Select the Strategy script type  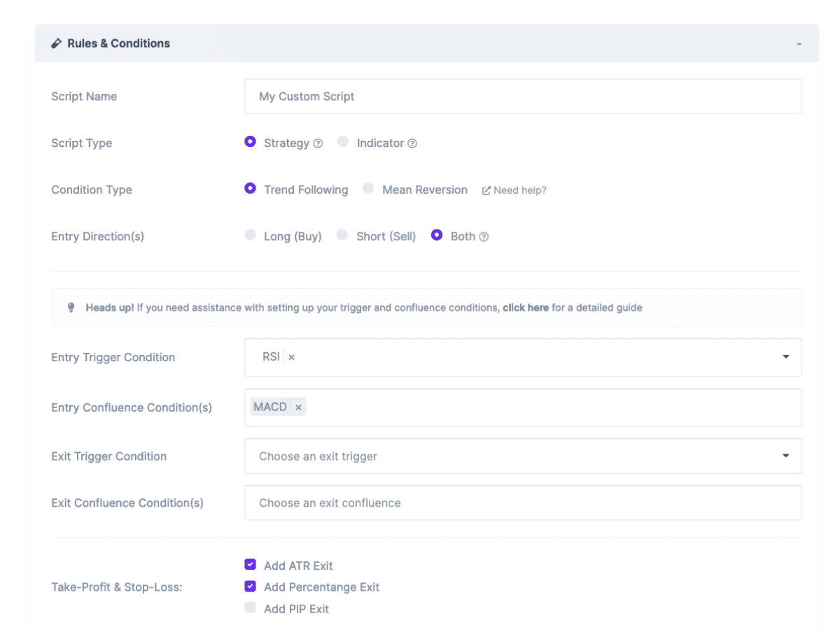[x=250, y=142]
